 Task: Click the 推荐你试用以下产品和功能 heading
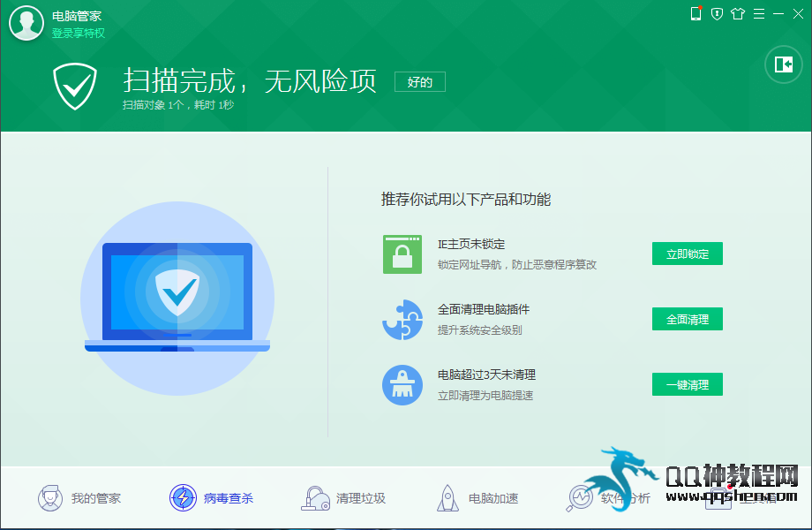(466, 200)
